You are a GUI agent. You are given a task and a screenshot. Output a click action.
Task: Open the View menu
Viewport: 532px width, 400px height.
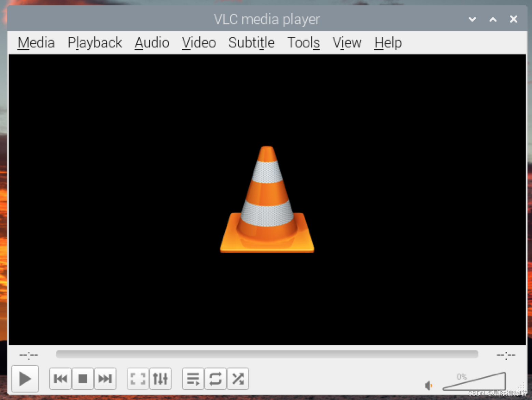[347, 43]
